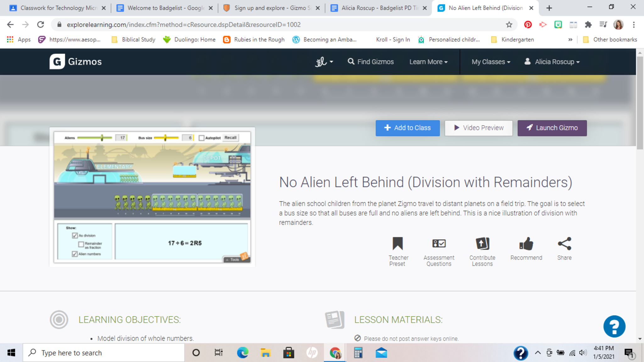Image resolution: width=644 pixels, height=362 pixels.
Task: Toggle the Autopilot checkbox in preview
Action: pos(202,138)
